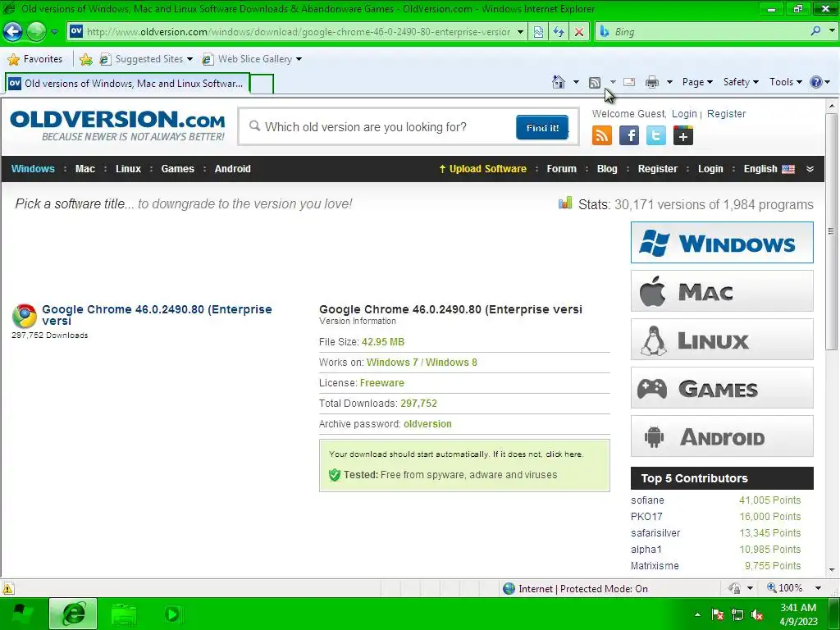Click the Google Plus social icon
The width and height of the screenshot is (840, 630).
coord(683,135)
